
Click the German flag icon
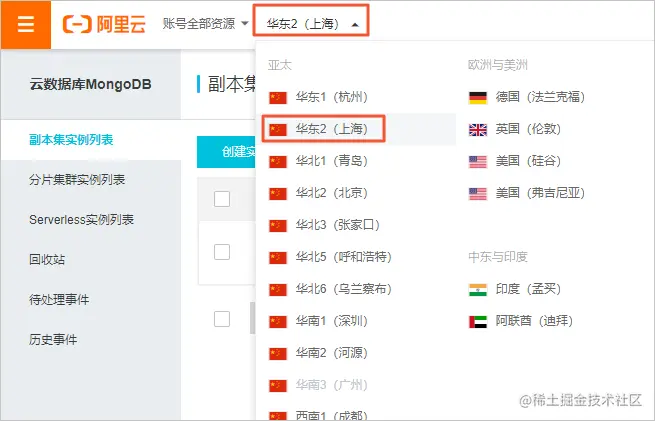pos(478,98)
